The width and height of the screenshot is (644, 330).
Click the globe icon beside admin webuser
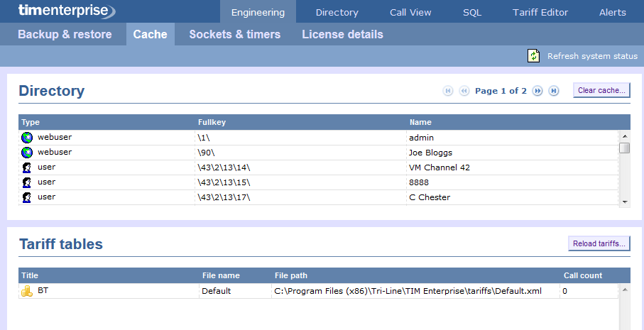27,137
